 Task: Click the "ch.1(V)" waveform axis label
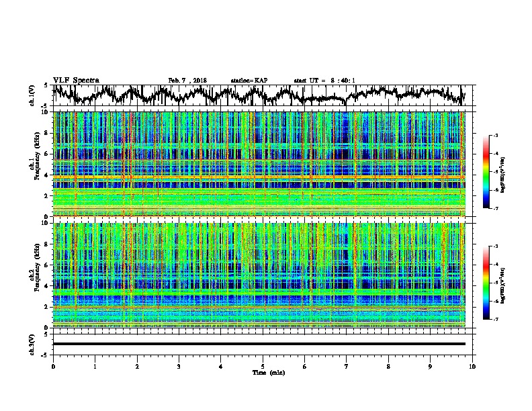point(32,95)
